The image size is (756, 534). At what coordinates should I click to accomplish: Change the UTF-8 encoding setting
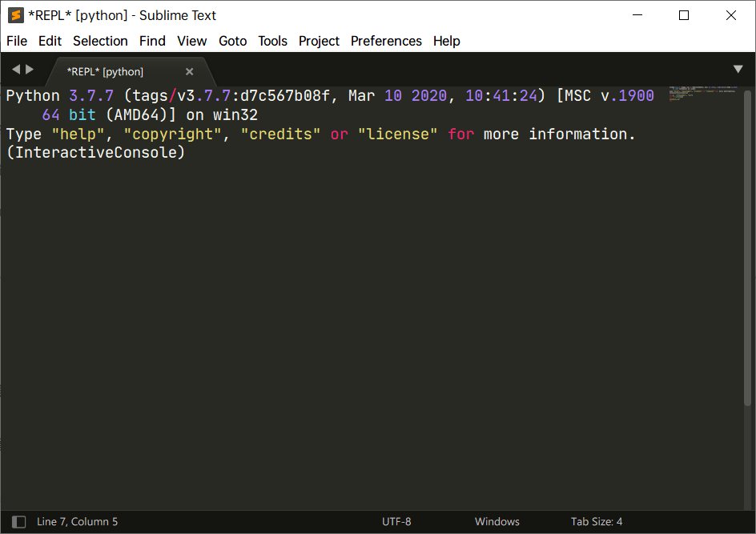pos(396,521)
